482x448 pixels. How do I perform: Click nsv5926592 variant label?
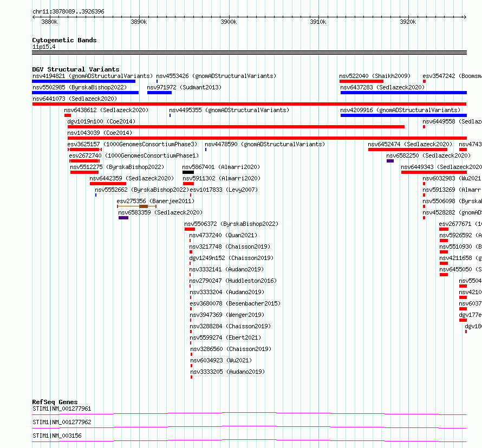(460, 235)
